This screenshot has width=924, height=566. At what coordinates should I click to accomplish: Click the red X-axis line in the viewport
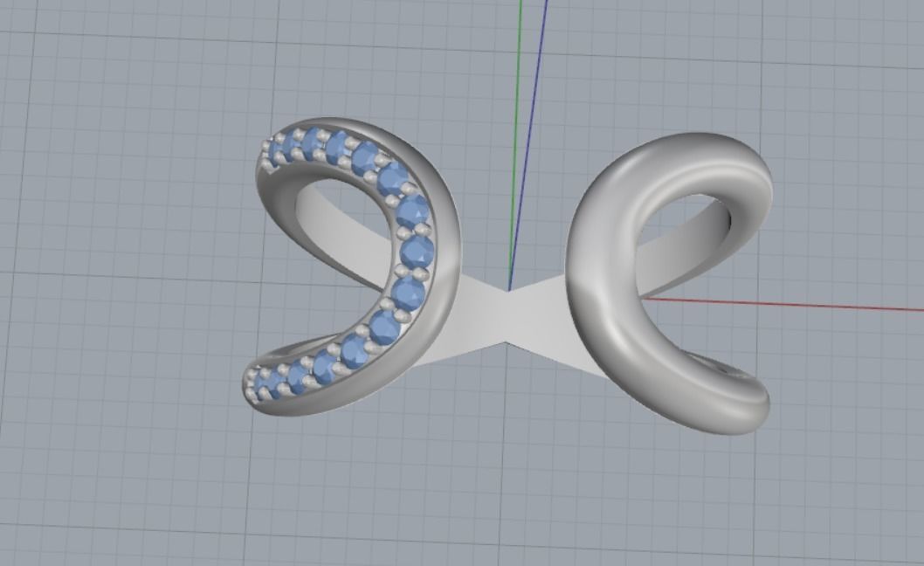[783, 304]
